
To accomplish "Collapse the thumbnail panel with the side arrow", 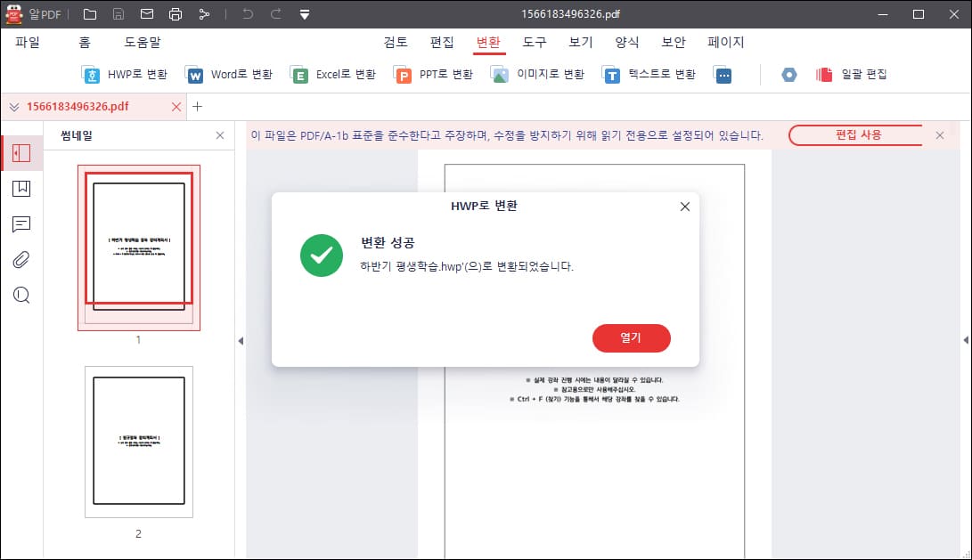I will tap(241, 341).
